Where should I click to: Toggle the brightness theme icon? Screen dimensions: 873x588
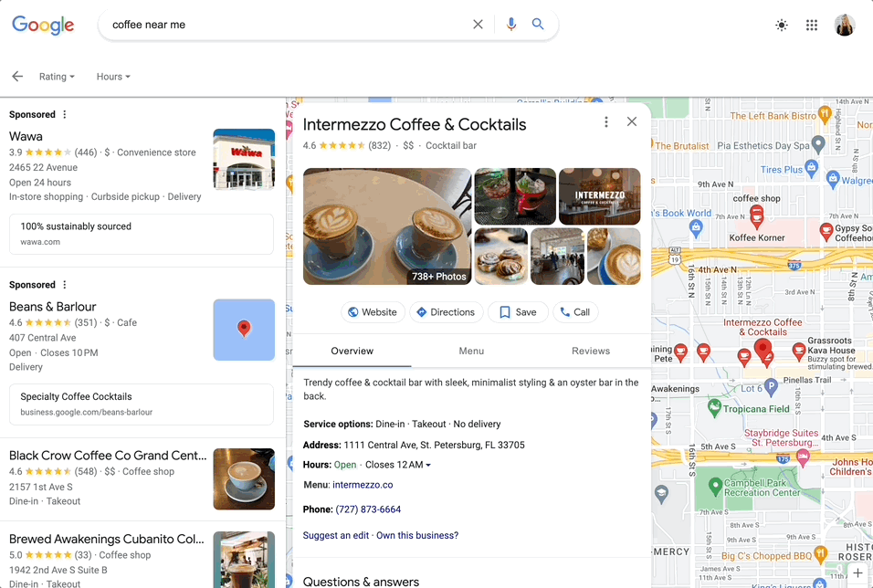click(x=782, y=25)
